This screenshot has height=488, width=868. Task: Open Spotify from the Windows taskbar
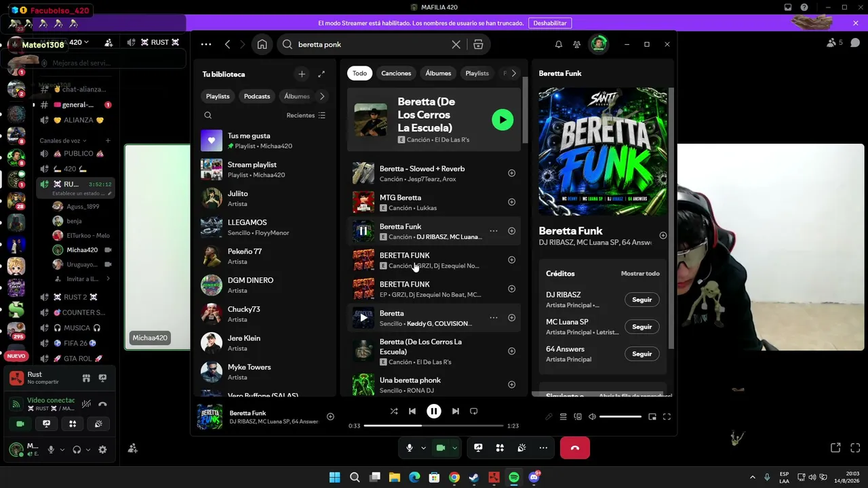coord(514,477)
